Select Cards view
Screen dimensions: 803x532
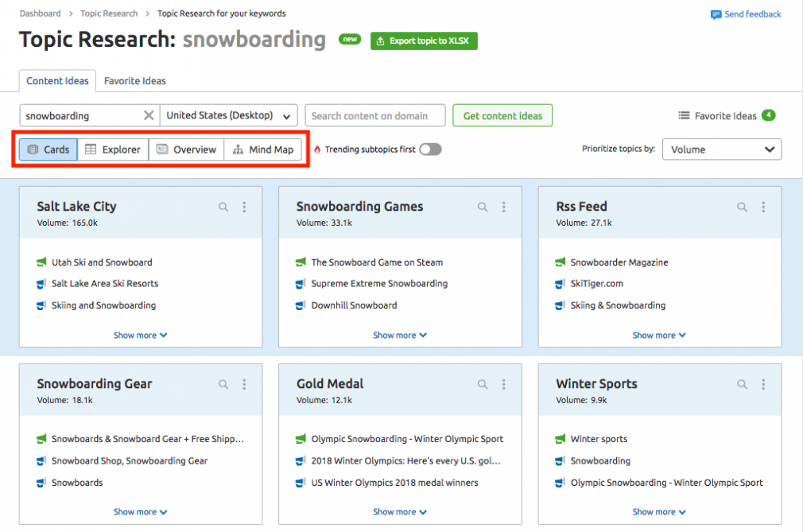pyautogui.click(x=48, y=150)
